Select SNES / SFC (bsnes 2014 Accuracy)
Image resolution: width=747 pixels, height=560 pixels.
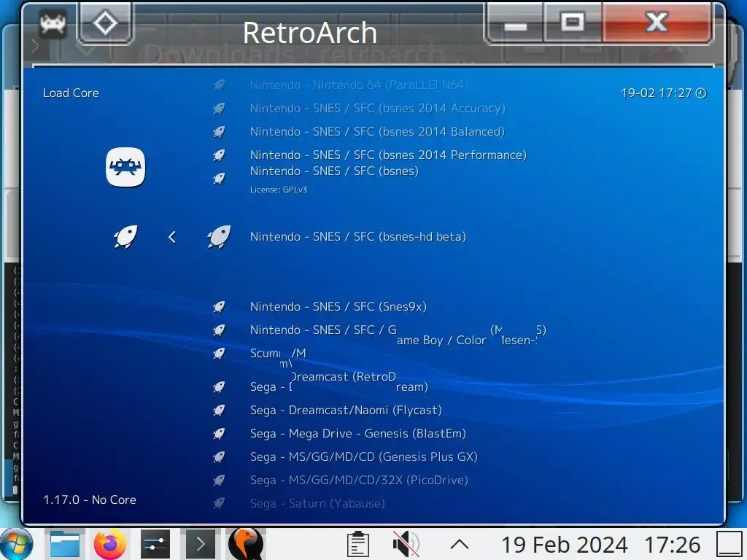click(x=377, y=109)
